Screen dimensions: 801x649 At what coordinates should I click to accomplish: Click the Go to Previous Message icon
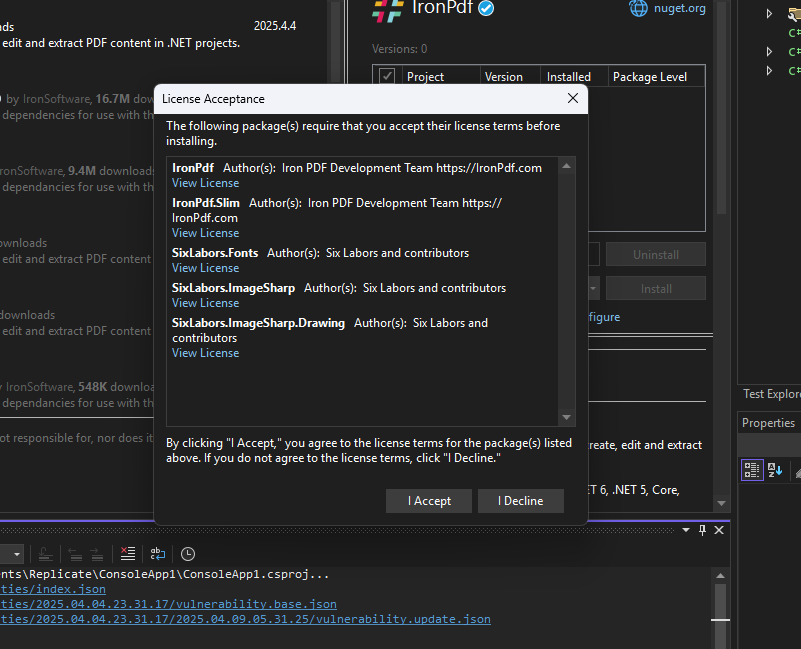76,554
